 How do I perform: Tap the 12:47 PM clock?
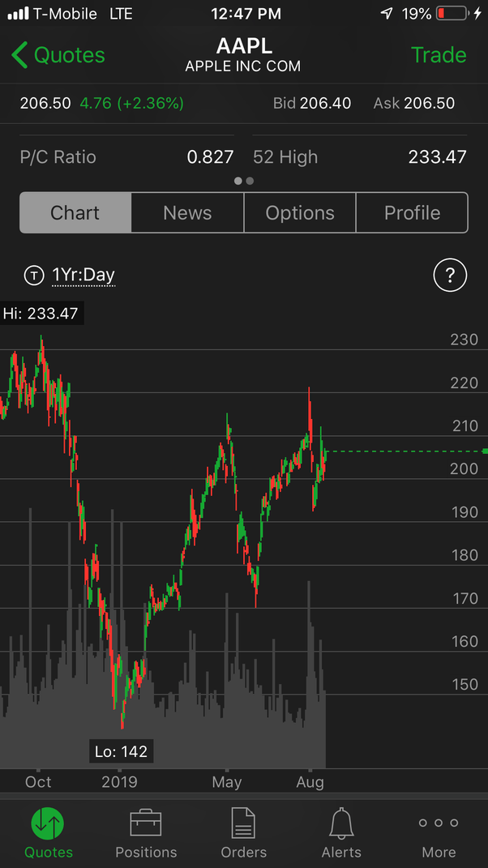246,14
